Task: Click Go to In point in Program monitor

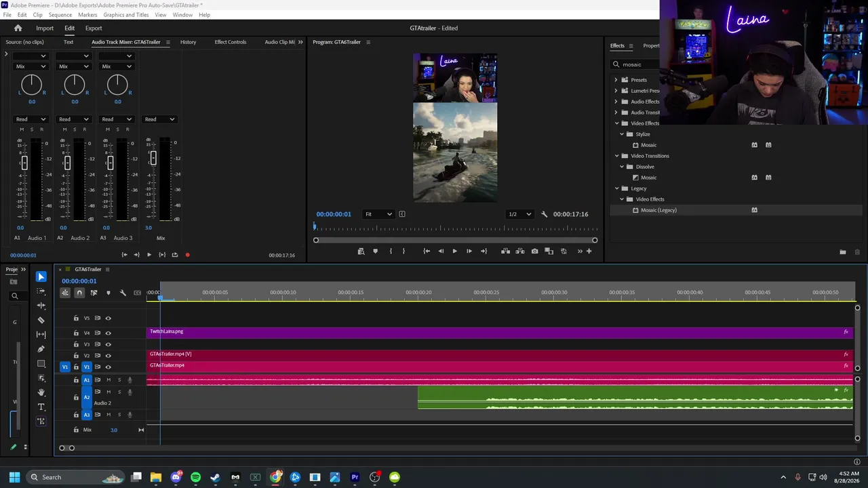Action: coord(427,251)
